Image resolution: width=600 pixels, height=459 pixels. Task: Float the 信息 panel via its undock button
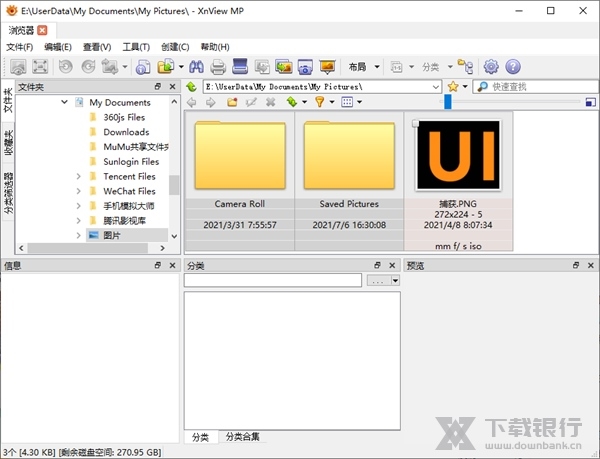[x=157, y=266]
